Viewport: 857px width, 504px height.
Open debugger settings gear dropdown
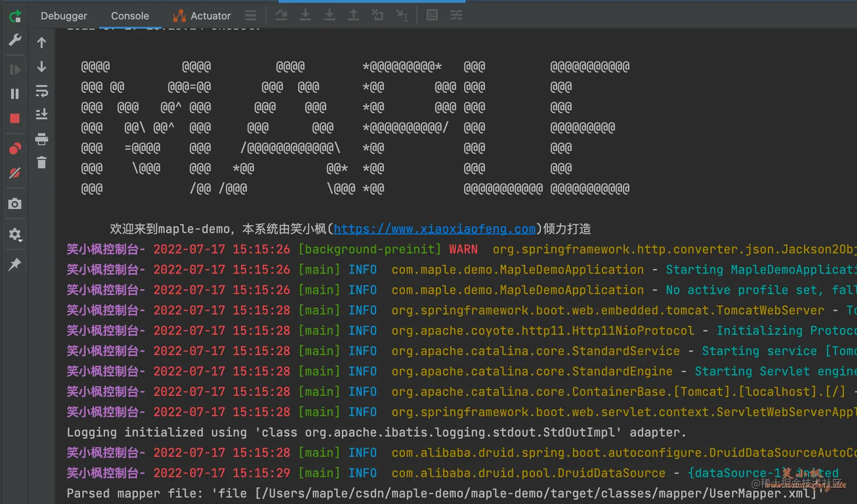click(x=15, y=234)
